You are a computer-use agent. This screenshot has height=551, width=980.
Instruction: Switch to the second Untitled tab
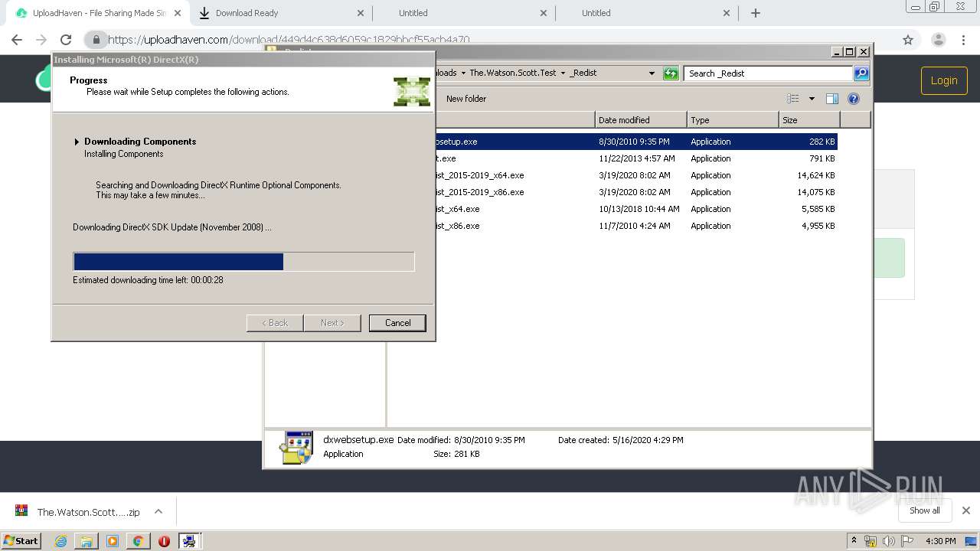click(x=646, y=13)
